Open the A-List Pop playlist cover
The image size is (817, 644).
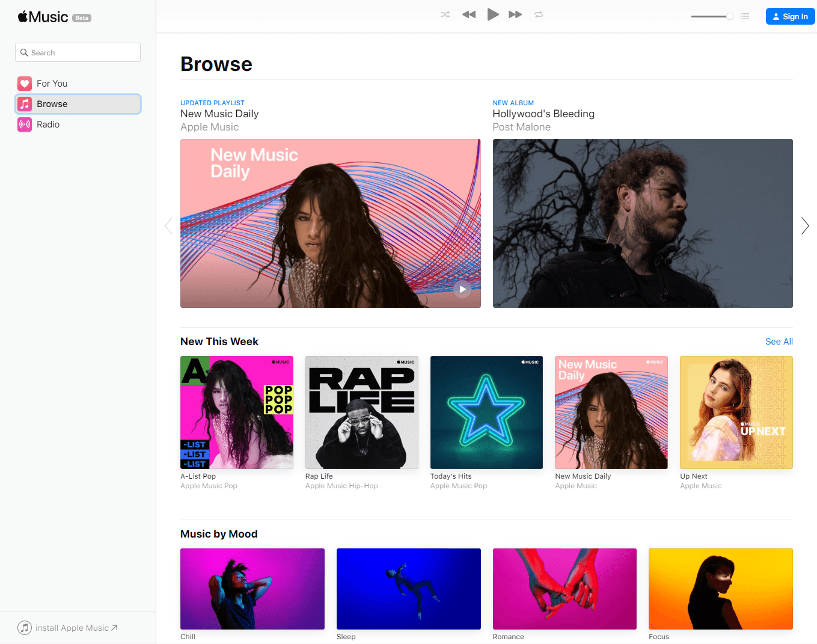point(237,412)
